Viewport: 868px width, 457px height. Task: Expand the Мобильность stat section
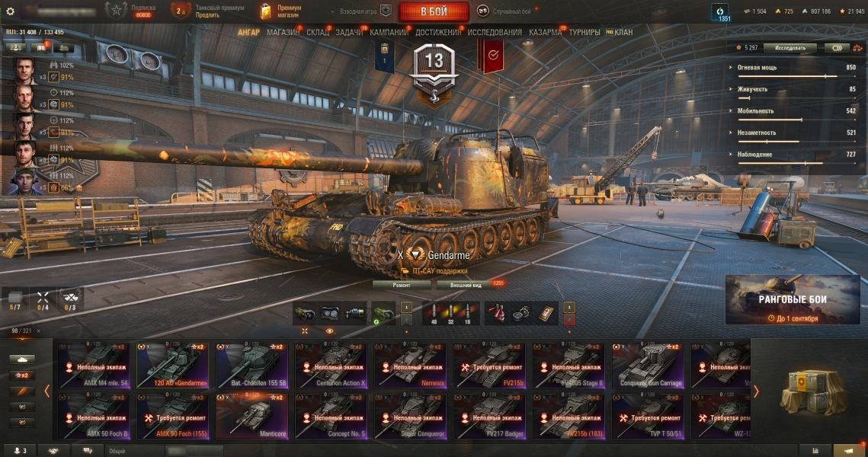[755, 110]
